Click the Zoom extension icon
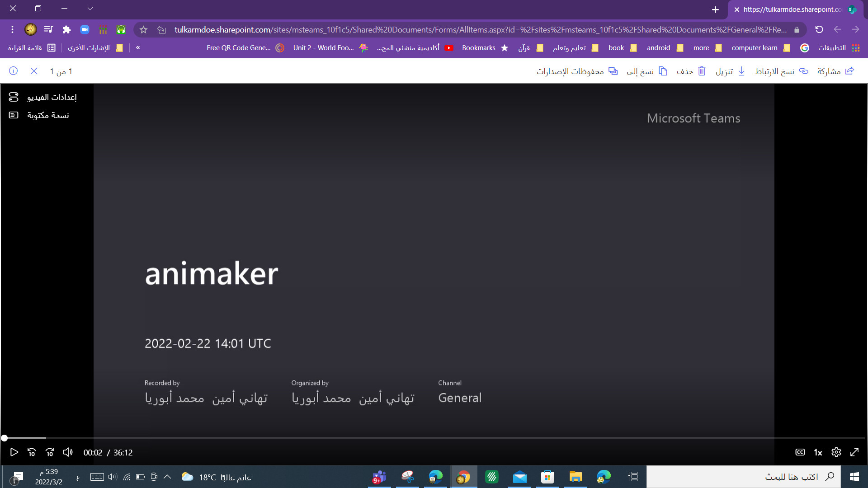The width and height of the screenshot is (868, 488). pyautogui.click(x=85, y=30)
